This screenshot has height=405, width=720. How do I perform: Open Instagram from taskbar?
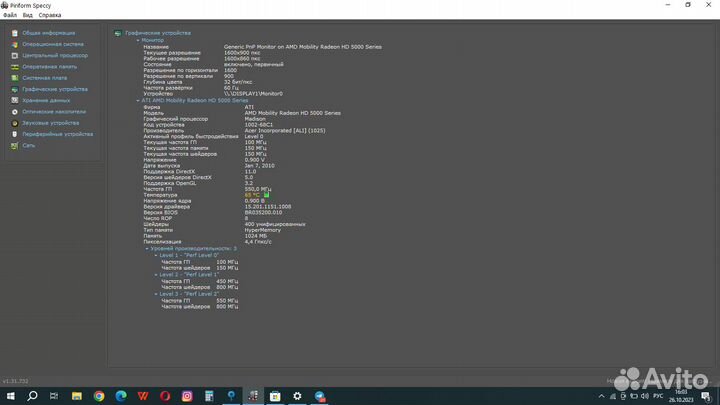click(187, 396)
